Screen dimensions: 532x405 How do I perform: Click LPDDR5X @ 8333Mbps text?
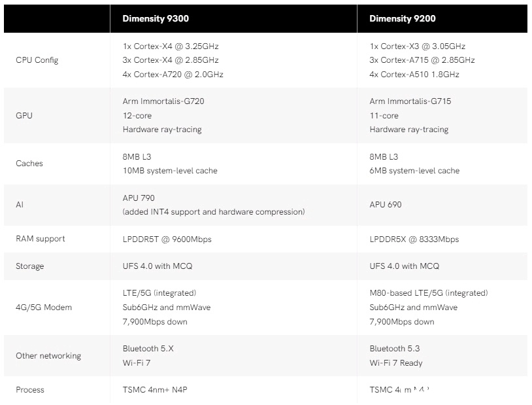[x=414, y=239]
